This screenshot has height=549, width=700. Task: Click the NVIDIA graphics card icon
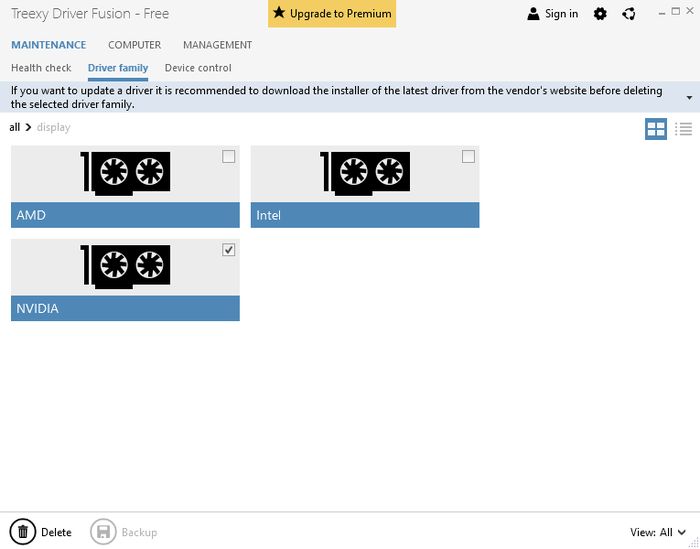point(125,267)
